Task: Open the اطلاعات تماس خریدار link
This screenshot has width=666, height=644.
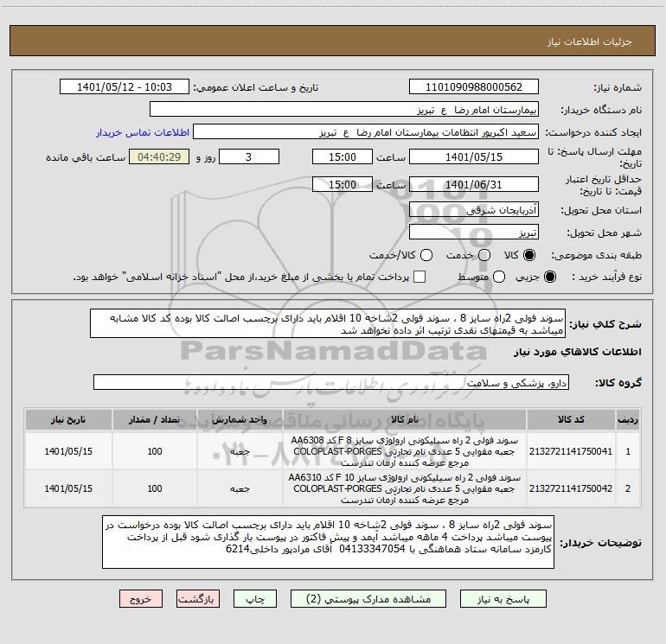Action: click(x=143, y=132)
